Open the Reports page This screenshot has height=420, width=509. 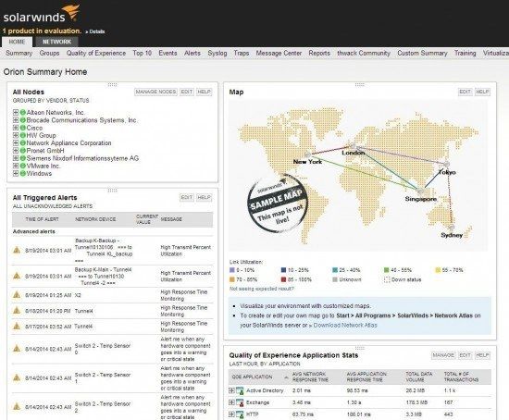point(319,53)
